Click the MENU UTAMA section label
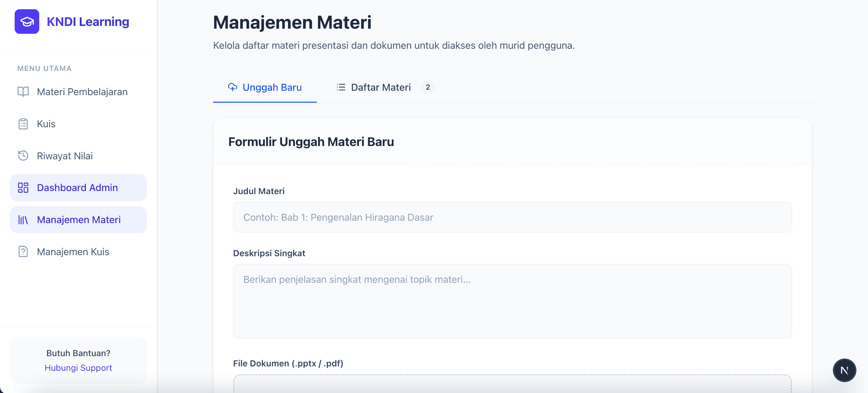The height and width of the screenshot is (393, 868). (45, 69)
